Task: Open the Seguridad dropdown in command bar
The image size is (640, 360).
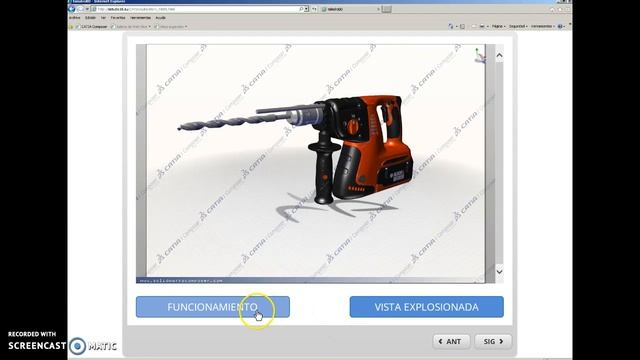Action: (518, 26)
